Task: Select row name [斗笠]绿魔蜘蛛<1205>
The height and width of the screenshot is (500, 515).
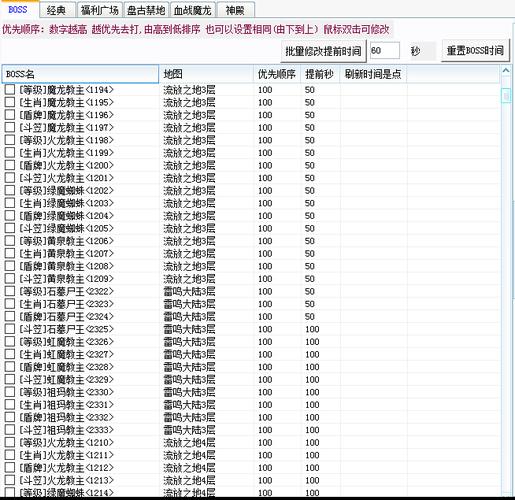Action: (x=66, y=228)
